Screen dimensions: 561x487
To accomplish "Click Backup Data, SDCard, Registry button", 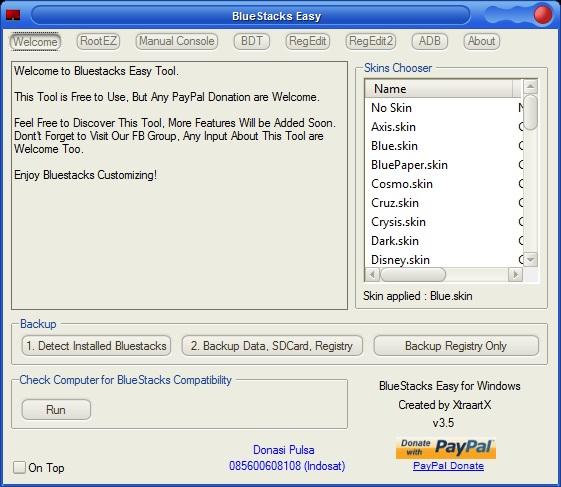I will [x=272, y=346].
